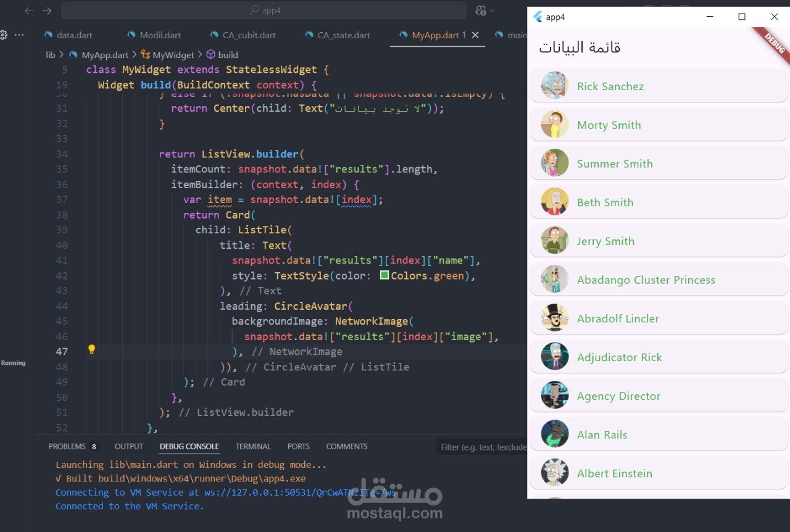Click Rick Sanchez's avatar image
Screen dimensions: 790x532
[554, 85]
